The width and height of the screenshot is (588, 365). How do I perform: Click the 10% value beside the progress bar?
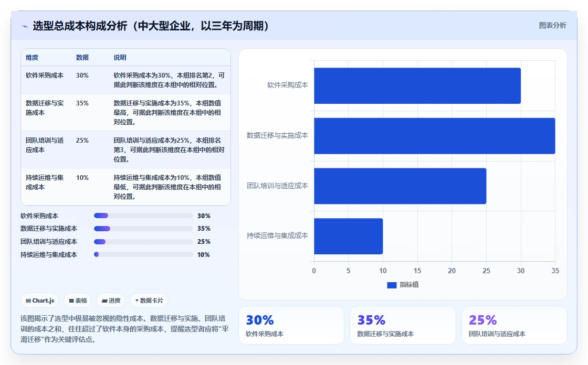click(204, 255)
